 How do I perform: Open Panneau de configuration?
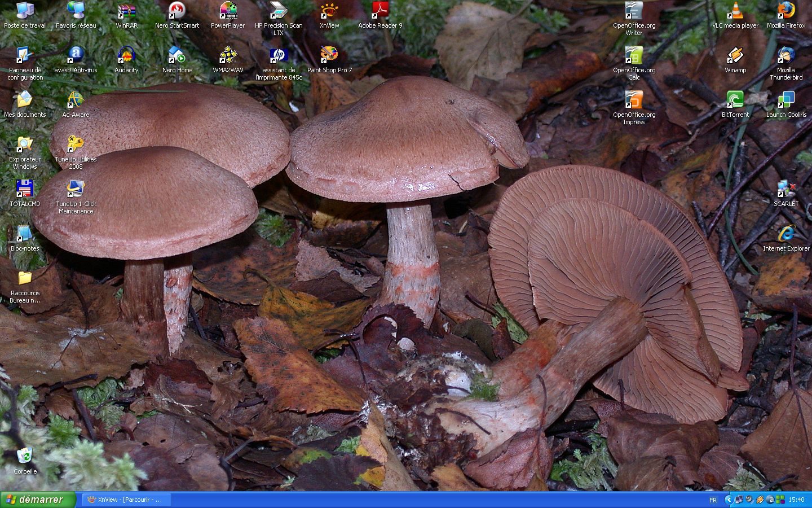tap(25, 63)
